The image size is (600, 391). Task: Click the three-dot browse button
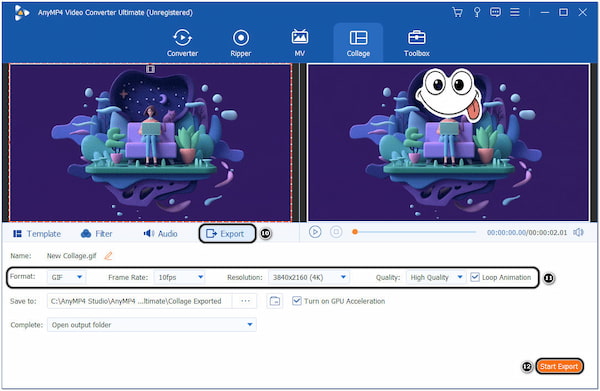click(245, 301)
